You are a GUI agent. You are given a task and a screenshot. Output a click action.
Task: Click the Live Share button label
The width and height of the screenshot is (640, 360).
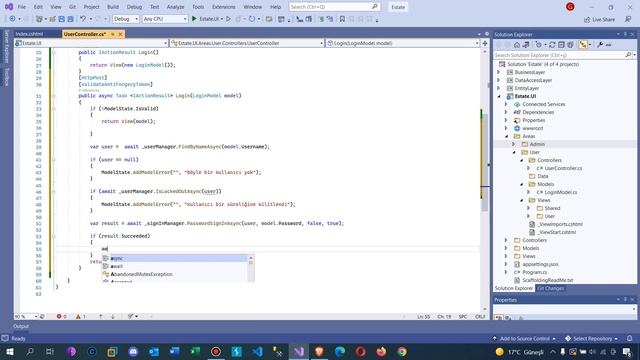603,20
